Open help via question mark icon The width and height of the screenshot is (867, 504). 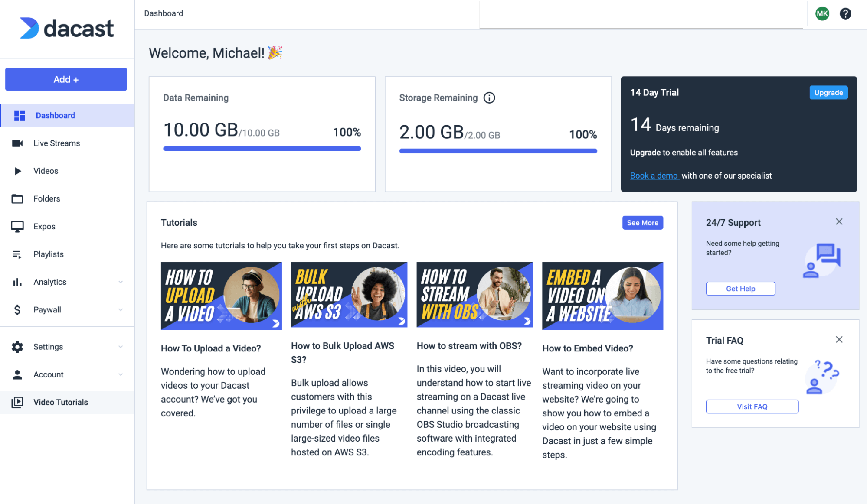click(845, 14)
